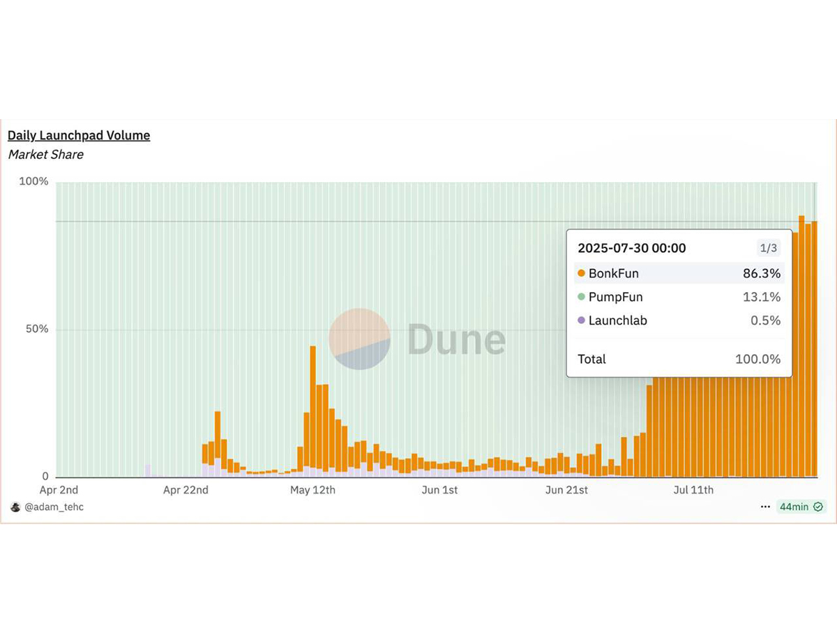Click the green PumpFun legend dot

pyautogui.click(x=582, y=297)
